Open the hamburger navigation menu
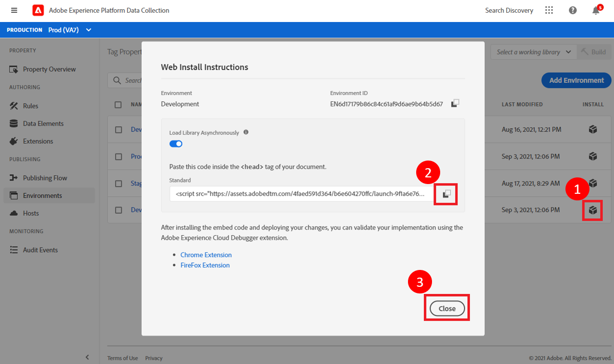614x364 pixels. pyautogui.click(x=14, y=10)
